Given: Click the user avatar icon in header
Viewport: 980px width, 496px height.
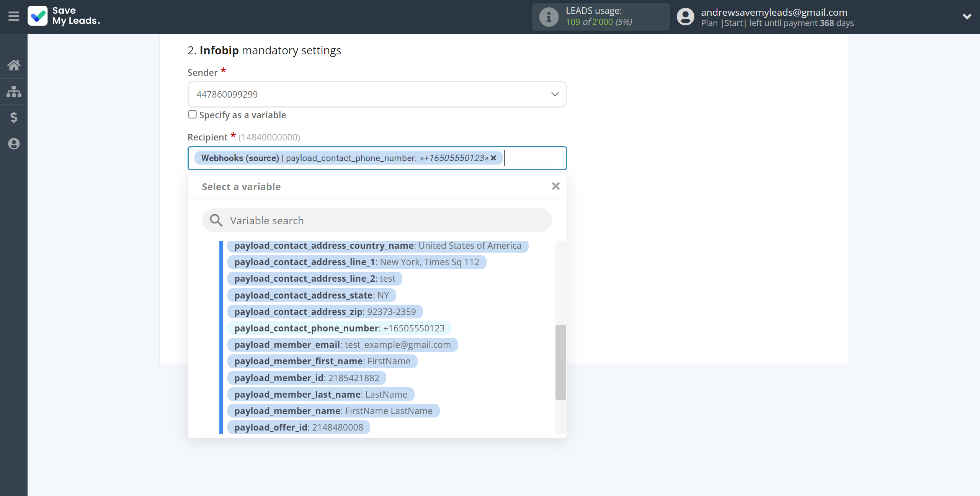Looking at the screenshot, I should point(685,17).
